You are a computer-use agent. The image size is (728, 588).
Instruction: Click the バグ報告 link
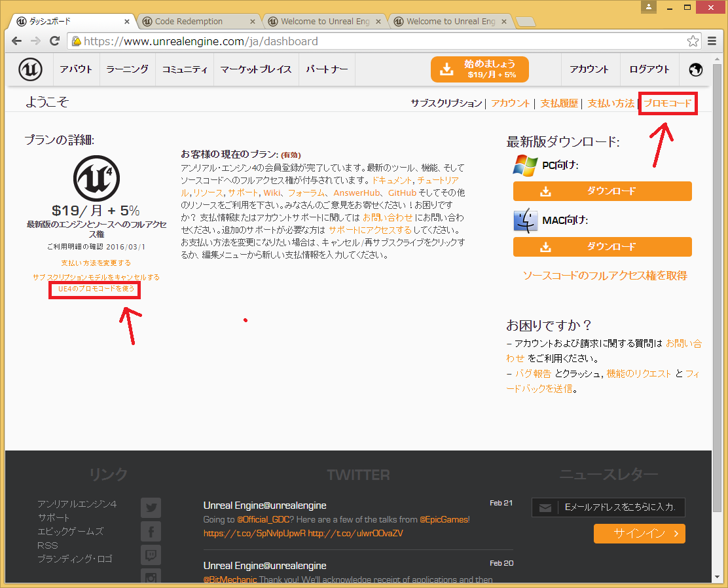533,374
